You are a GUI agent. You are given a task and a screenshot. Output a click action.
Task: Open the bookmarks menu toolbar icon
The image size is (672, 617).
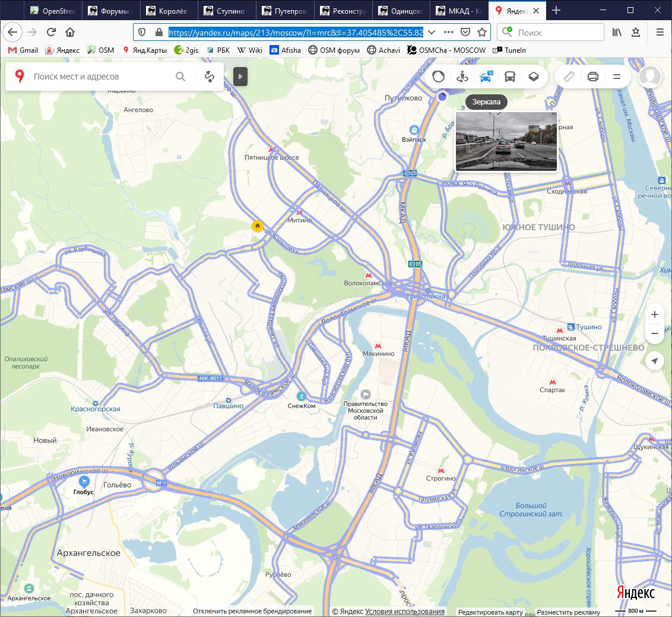click(x=636, y=32)
